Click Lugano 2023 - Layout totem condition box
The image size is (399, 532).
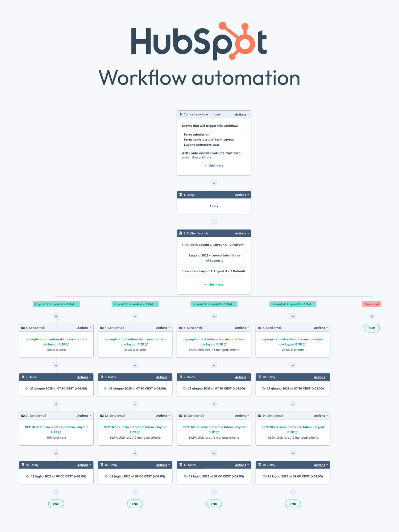click(214, 258)
